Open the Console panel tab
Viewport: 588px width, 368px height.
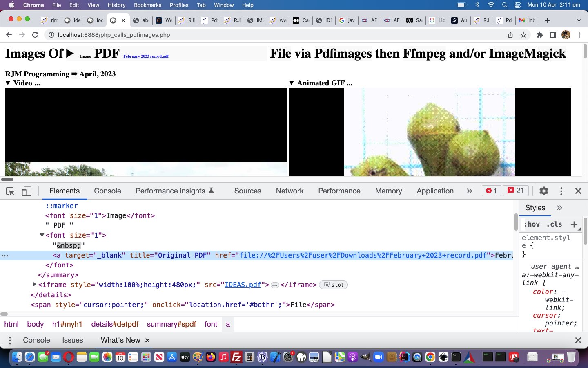(107, 191)
